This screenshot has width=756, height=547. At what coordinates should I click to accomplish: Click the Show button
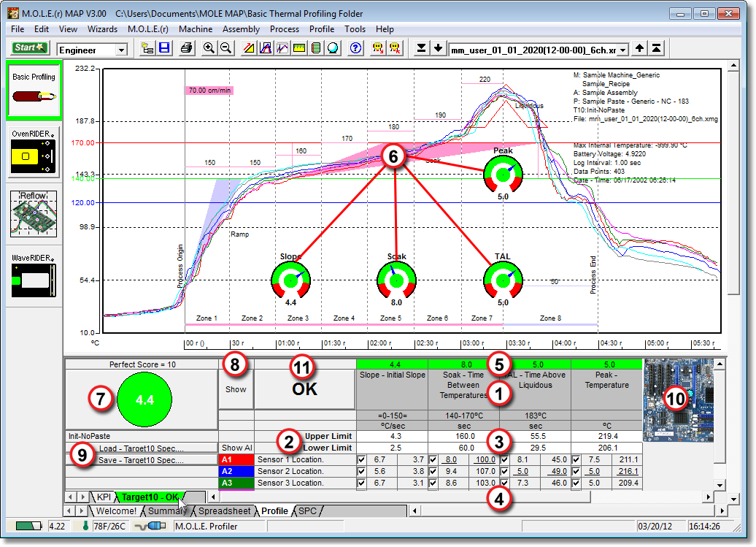pos(236,389)
